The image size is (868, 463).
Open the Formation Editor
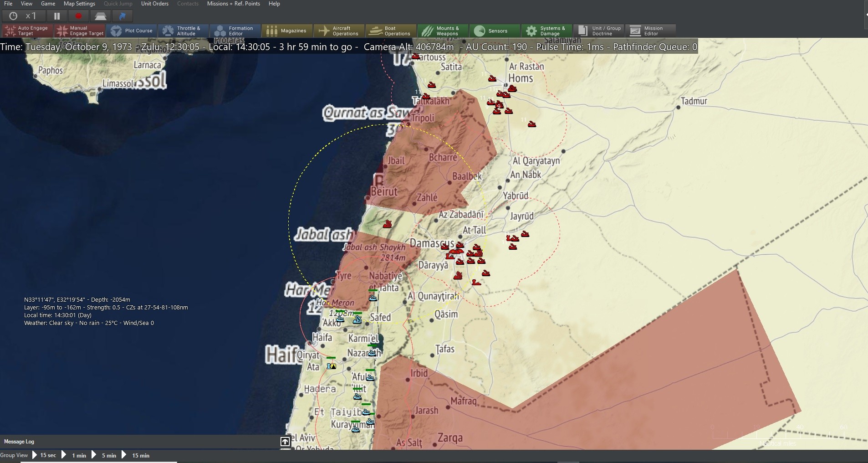[x=235, y=31]
